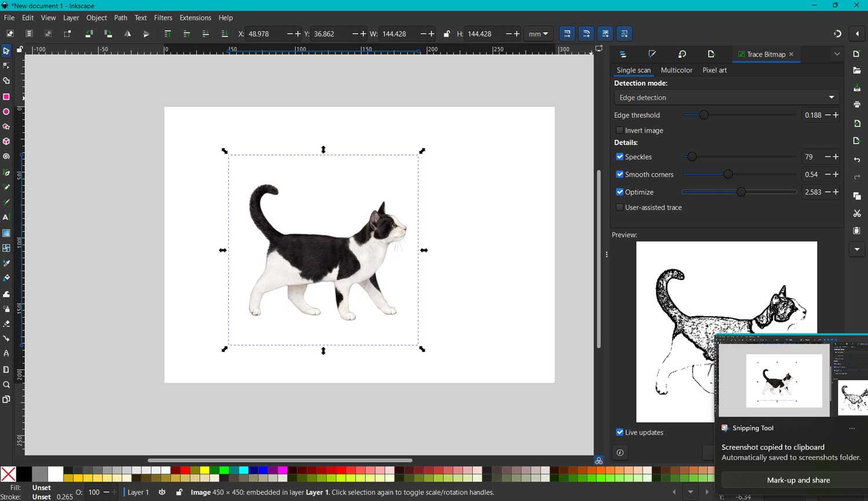Switch to the Multicolor tab
Screen dimensions: 868x501
676,70
